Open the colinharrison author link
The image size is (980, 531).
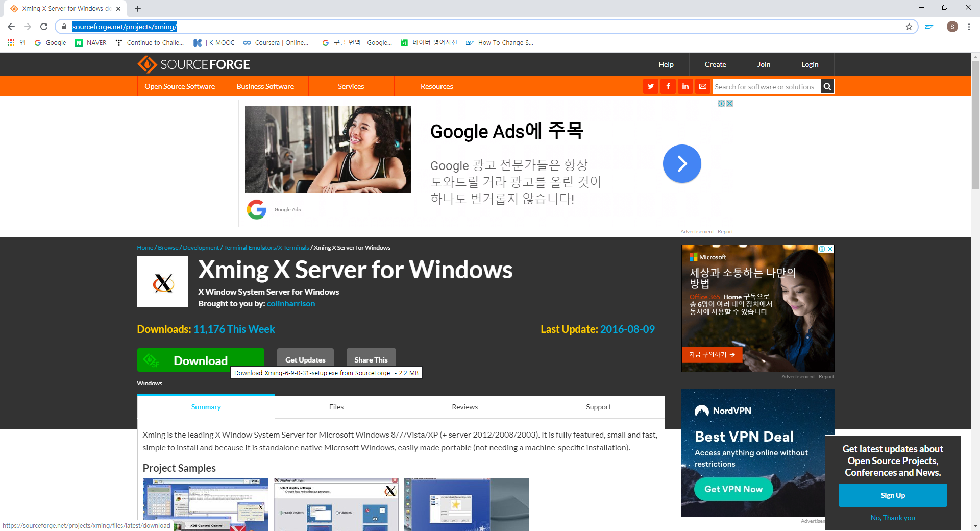click(x=291, y=303)
